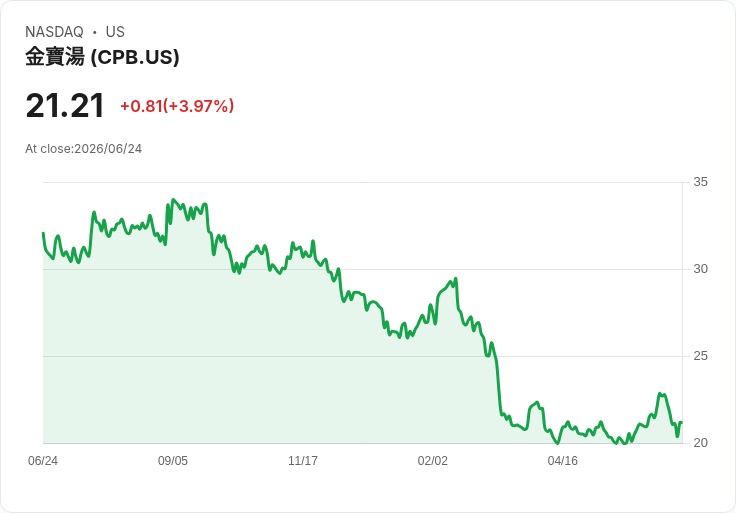Click the June spike near 23 on chart
Viewport: 736px width, 513px height.
click(660, 394)
